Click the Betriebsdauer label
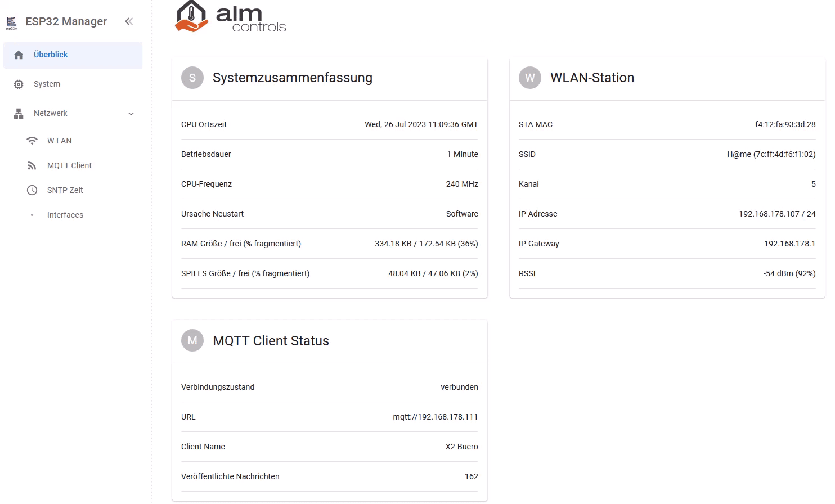835x504 pixels. [x=206, y=154]
